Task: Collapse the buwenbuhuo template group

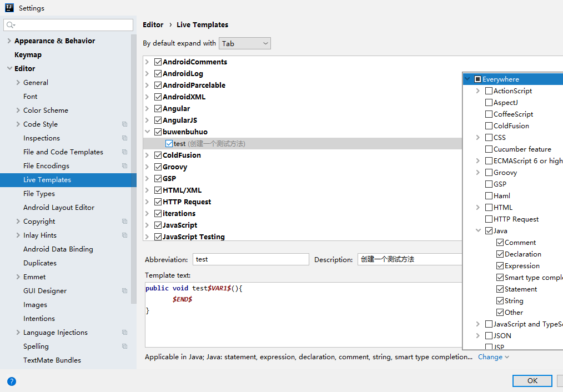Action: pyautogui.click(x=147, y=132)
